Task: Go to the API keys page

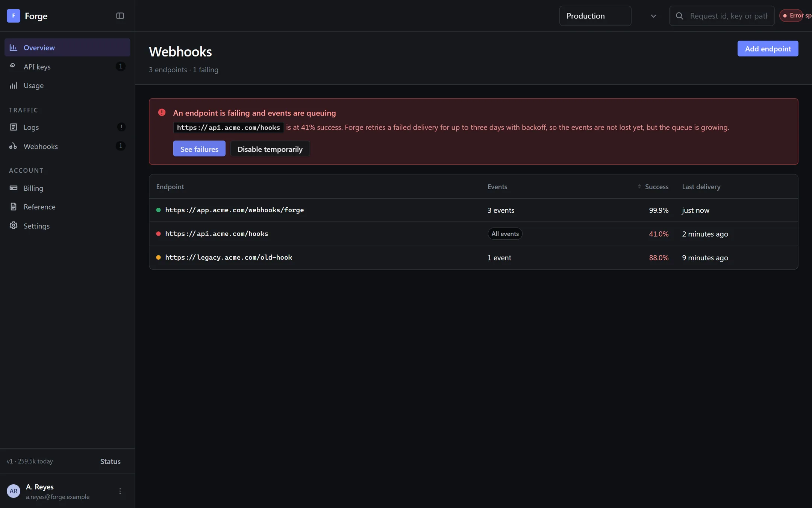Action: pyautogui.click(x=67, y=66)
